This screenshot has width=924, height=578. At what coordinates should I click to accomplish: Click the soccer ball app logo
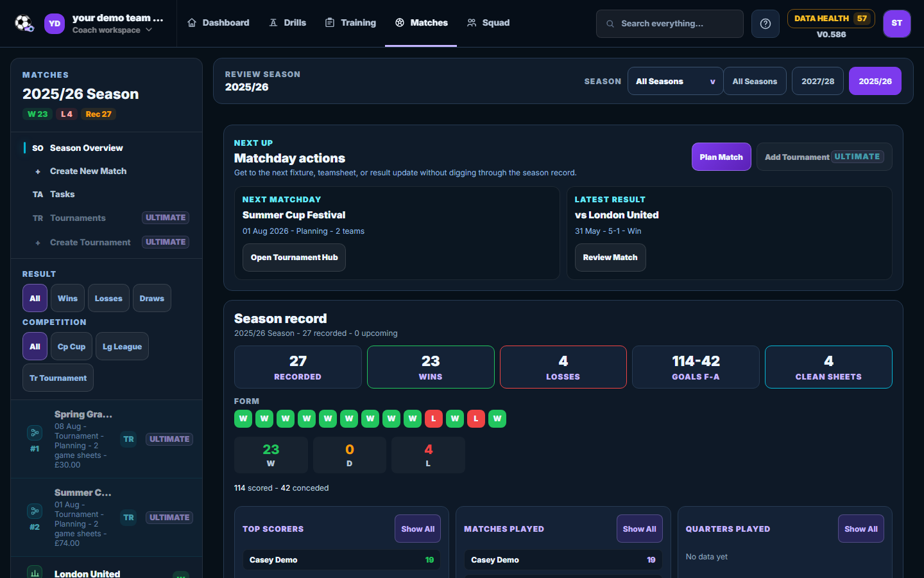click(24, 23)
